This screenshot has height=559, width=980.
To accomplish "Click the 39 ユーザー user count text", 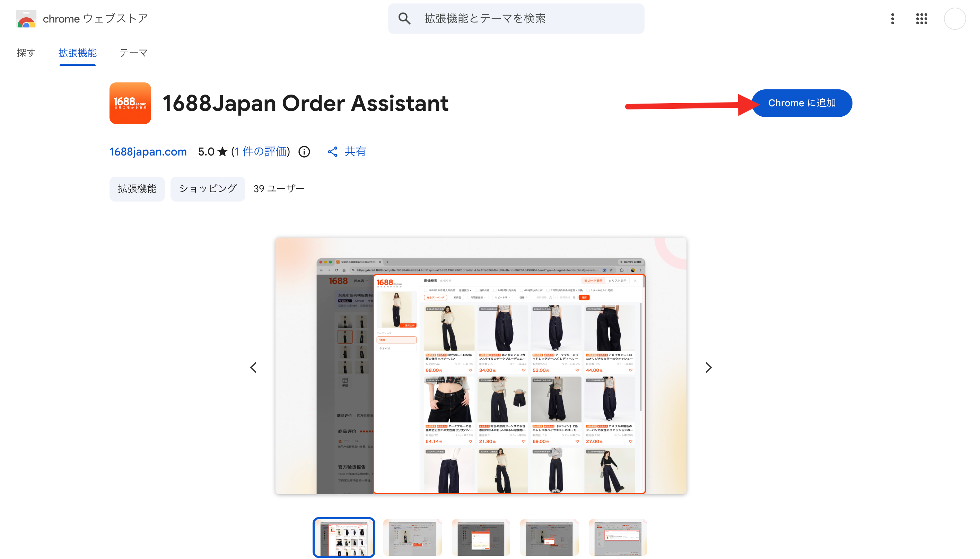I will click(279, 188).
